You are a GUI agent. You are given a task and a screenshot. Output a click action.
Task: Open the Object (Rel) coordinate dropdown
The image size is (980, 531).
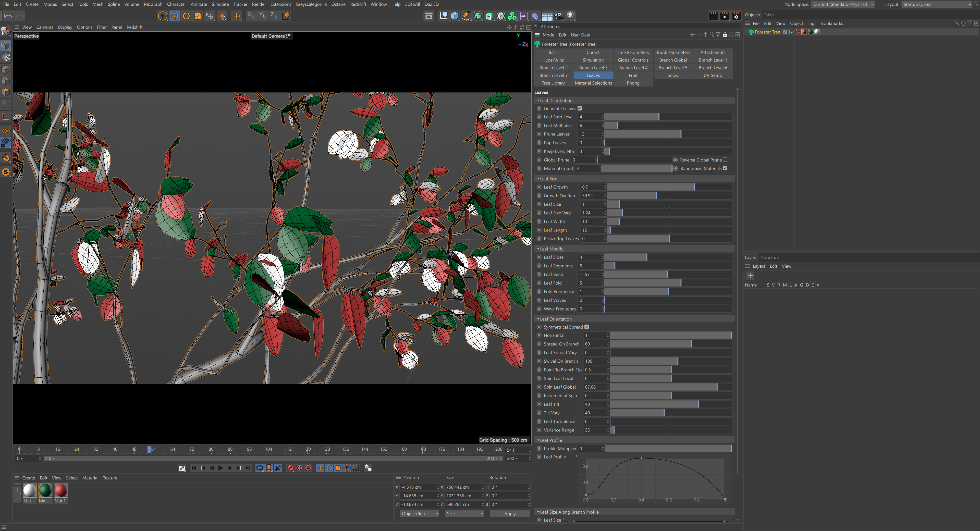coord(419,514)
